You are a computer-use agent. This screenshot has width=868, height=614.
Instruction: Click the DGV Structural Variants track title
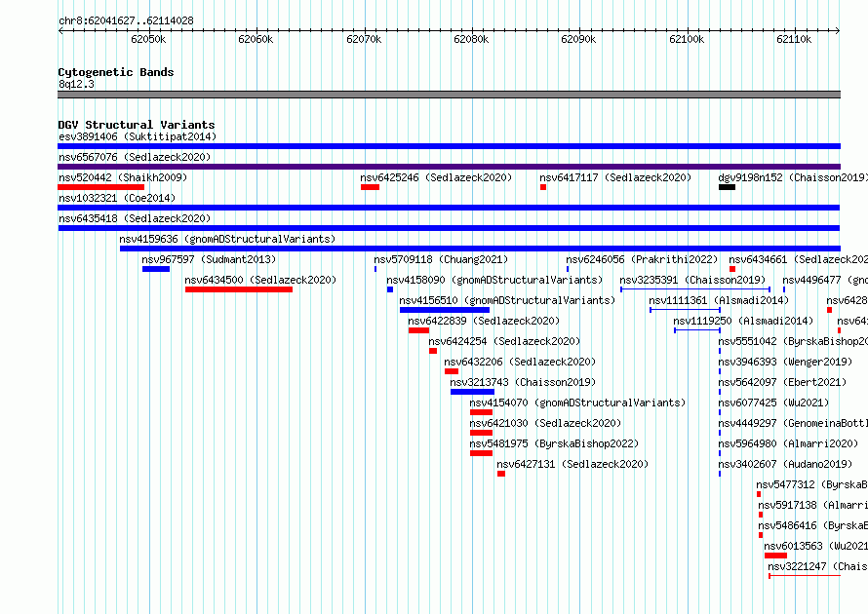pyautogui.click(x=137, y=125)
